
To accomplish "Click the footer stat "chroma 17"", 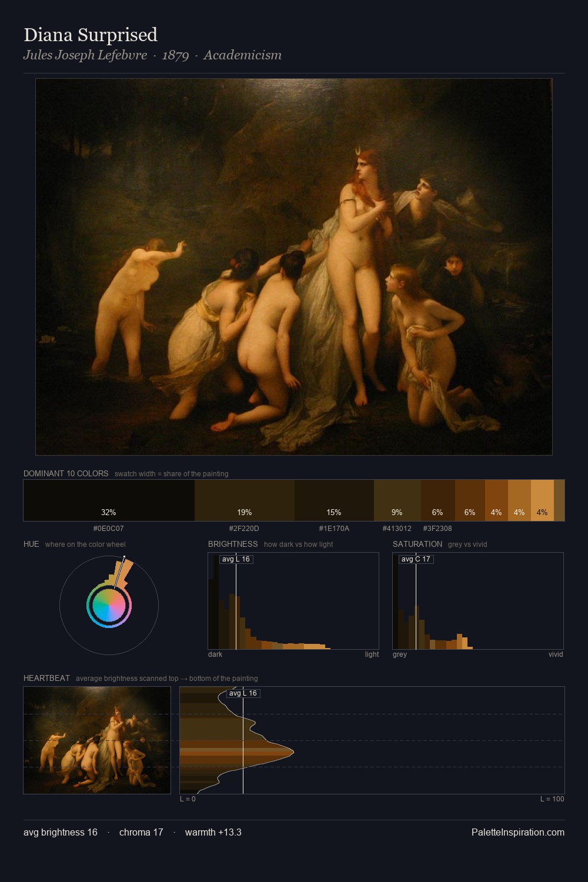I will [141, 832].
